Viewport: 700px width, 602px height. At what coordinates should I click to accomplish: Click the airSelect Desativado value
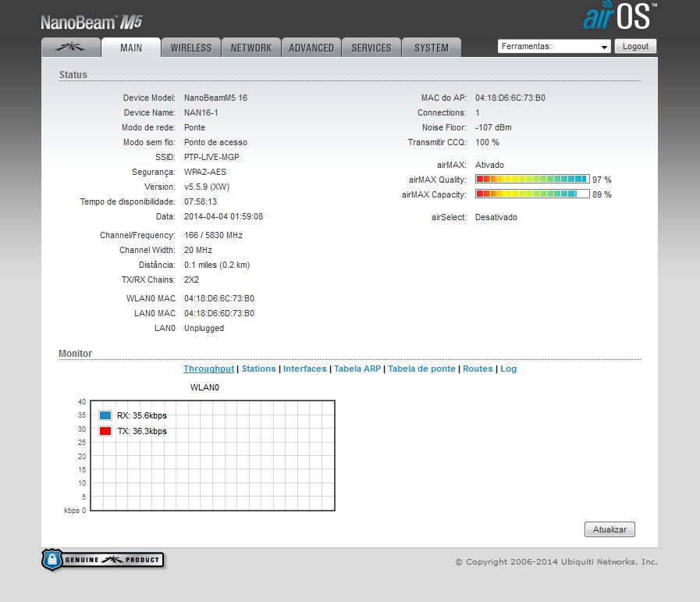coord(496,217)
